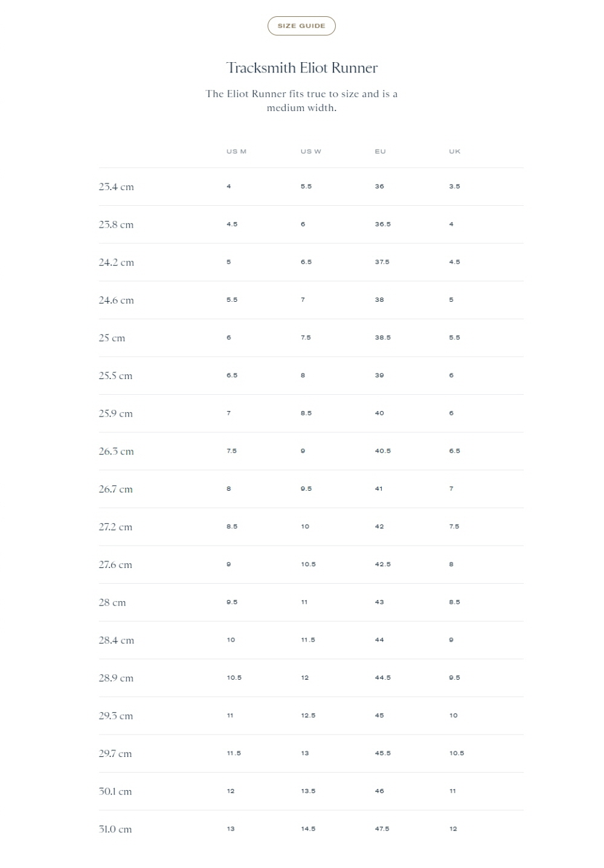Click the fit description text

tap(301, 101)
